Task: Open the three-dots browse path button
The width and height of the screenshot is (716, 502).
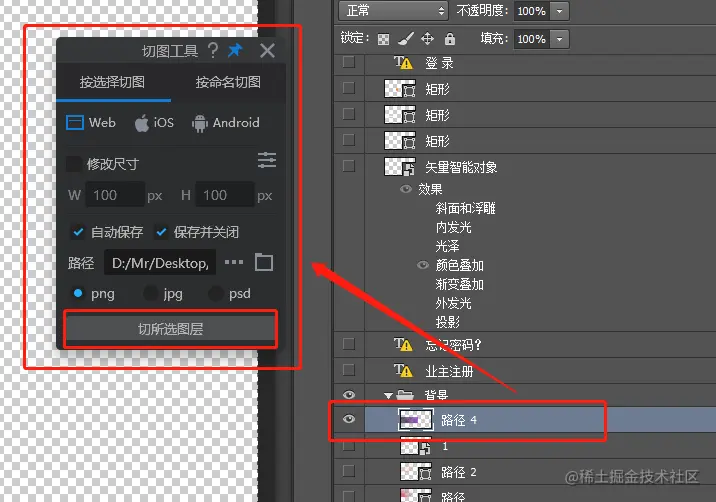Action: (234, 262)
